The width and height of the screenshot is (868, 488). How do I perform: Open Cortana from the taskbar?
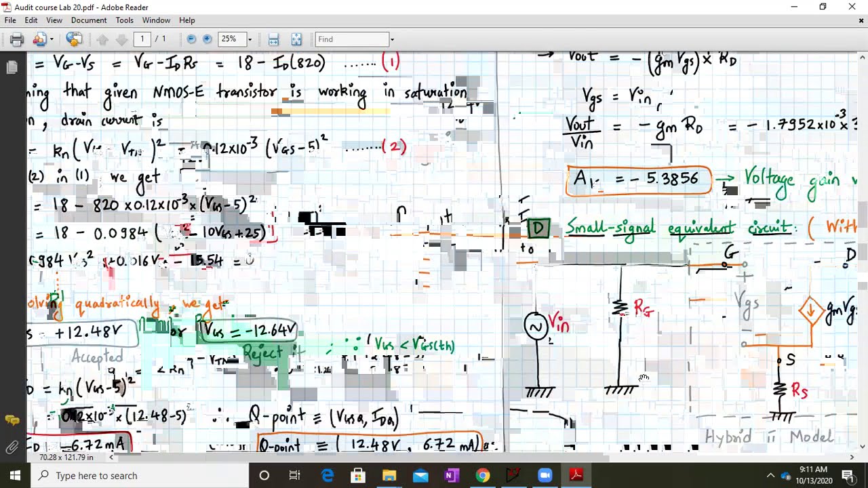point(264,476)
